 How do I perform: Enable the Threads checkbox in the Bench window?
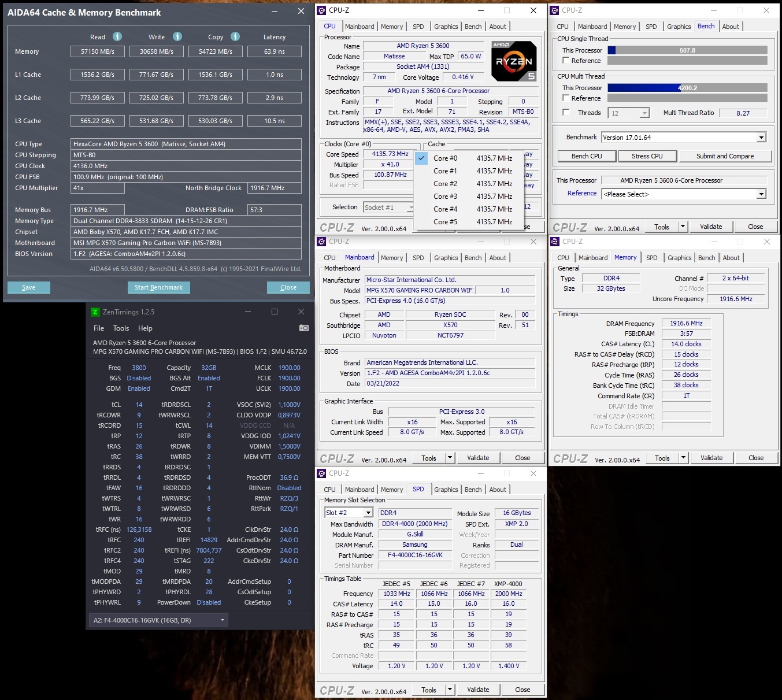[x=566, y=112]
